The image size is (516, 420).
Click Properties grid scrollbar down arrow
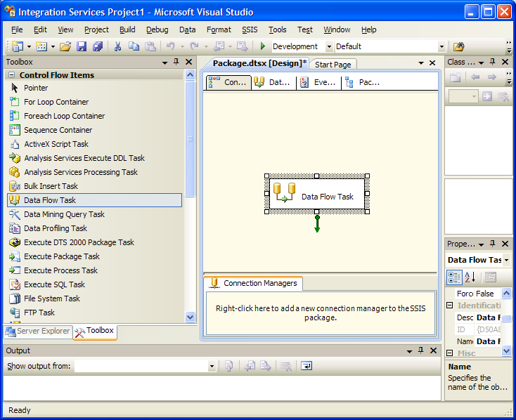tap(506, 350)
